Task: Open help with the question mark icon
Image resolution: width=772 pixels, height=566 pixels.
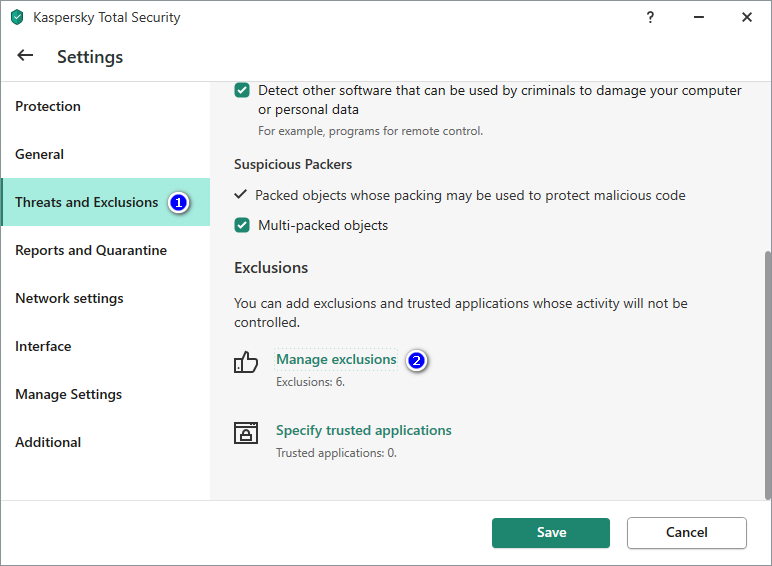Action: coord(650,17)
